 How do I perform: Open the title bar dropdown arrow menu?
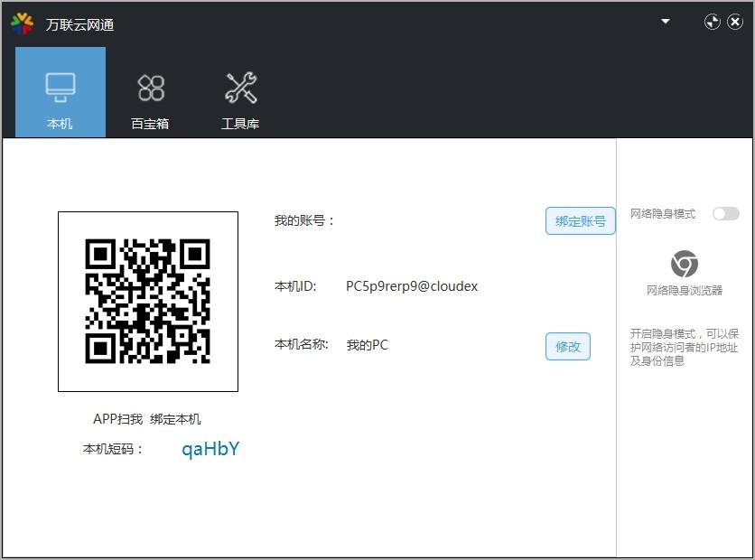(x=665, y=22)
